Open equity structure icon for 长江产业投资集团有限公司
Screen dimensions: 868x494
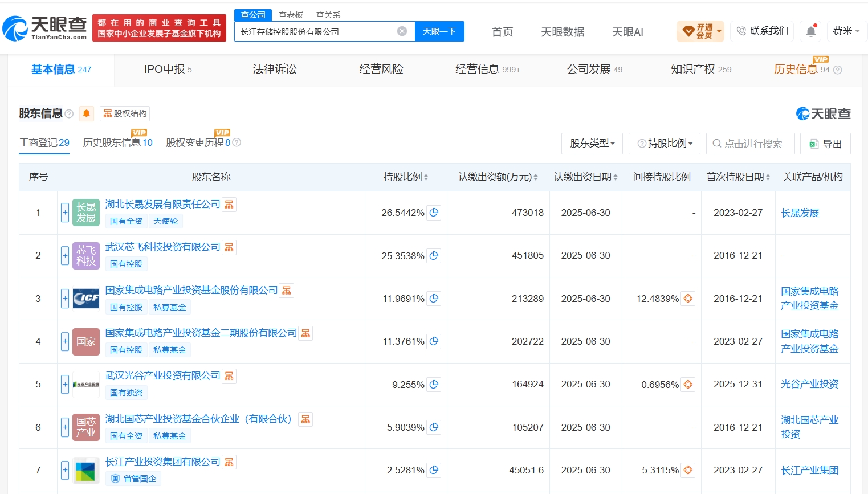(x=229, y=462)
